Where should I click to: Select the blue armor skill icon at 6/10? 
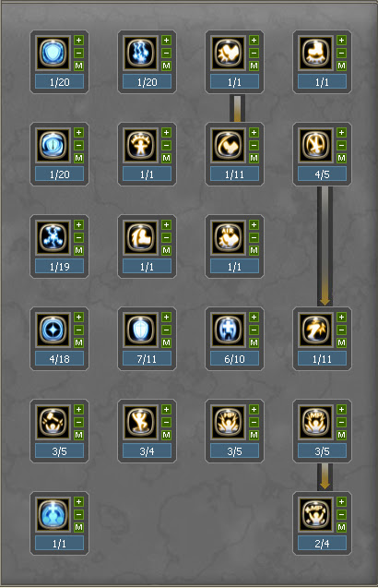[228, 330]
